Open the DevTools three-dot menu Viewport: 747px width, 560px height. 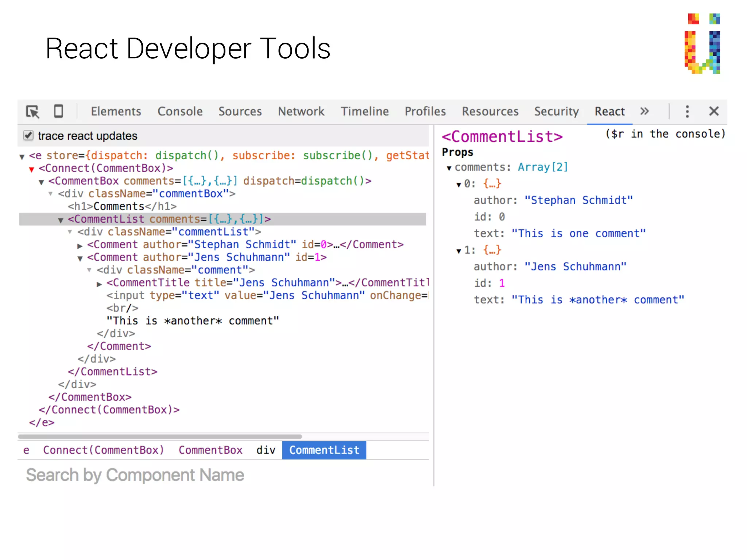pyautogui.click(x=687, y=111)
